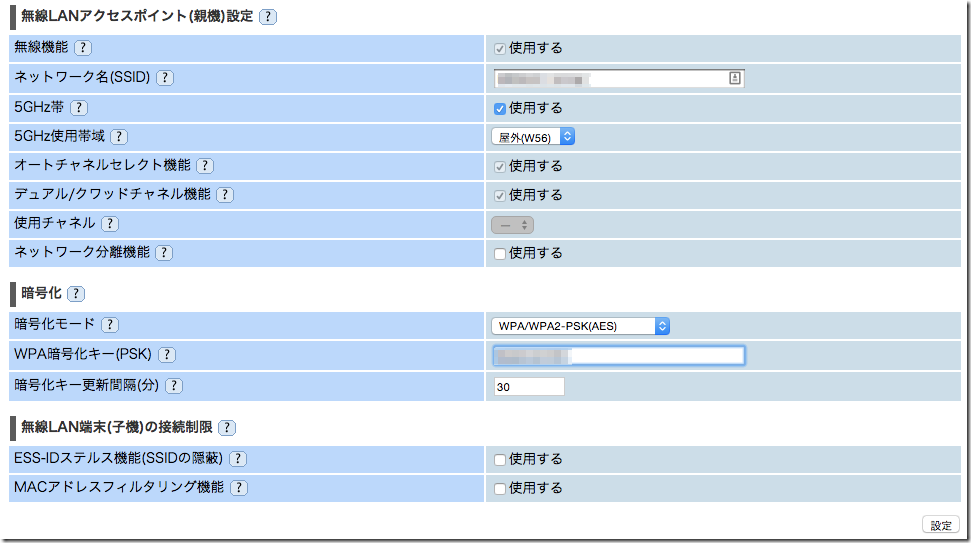Open WPA/WPA2-PSK(AES) encryption mode dropdown
The height and width of the screenshot is (543, 971).
(580, 325)
